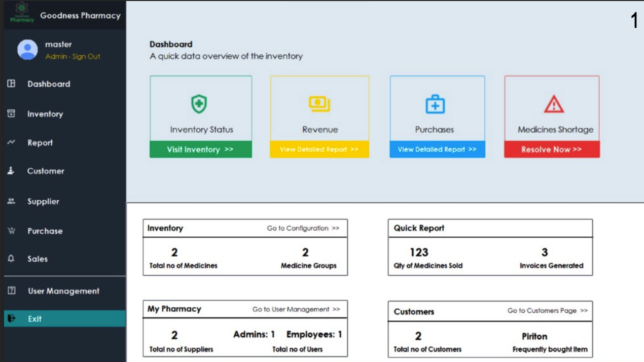
Task: Click the red warning triangle shortage icon
Action: point(554,104)
